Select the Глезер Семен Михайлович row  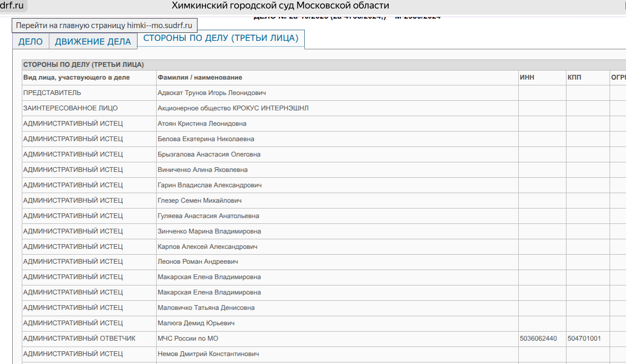click(199, 201)
